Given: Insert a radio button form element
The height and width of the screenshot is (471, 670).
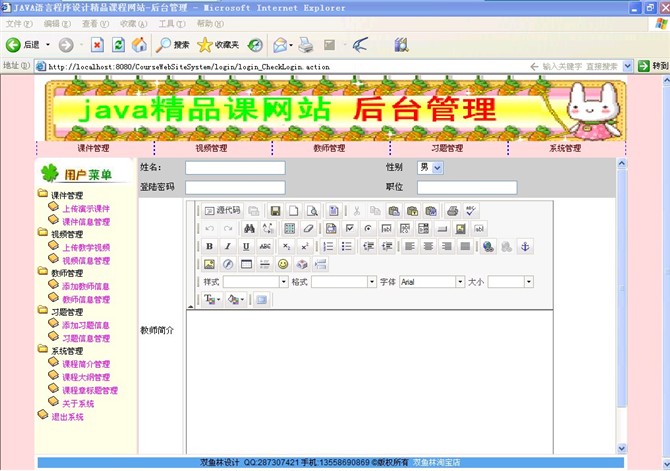Looking at the screenshot, I should 368,229.
